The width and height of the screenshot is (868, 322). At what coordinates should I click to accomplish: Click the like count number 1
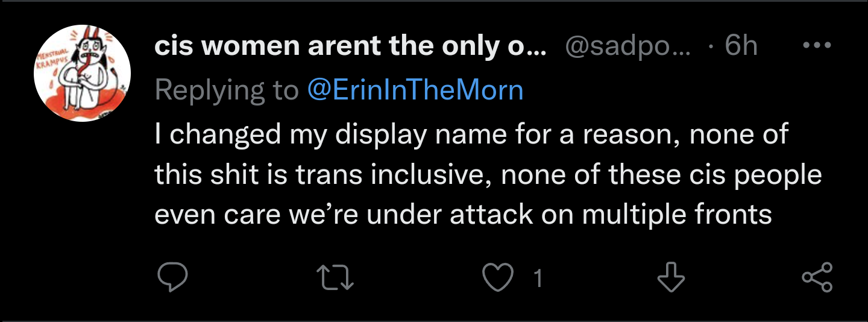point(538,279)
